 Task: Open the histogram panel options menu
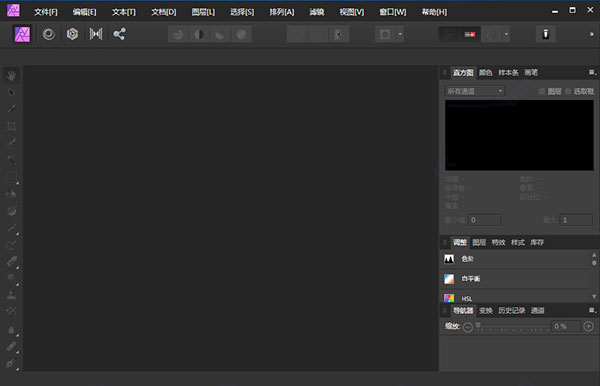[x=592, y=72]
